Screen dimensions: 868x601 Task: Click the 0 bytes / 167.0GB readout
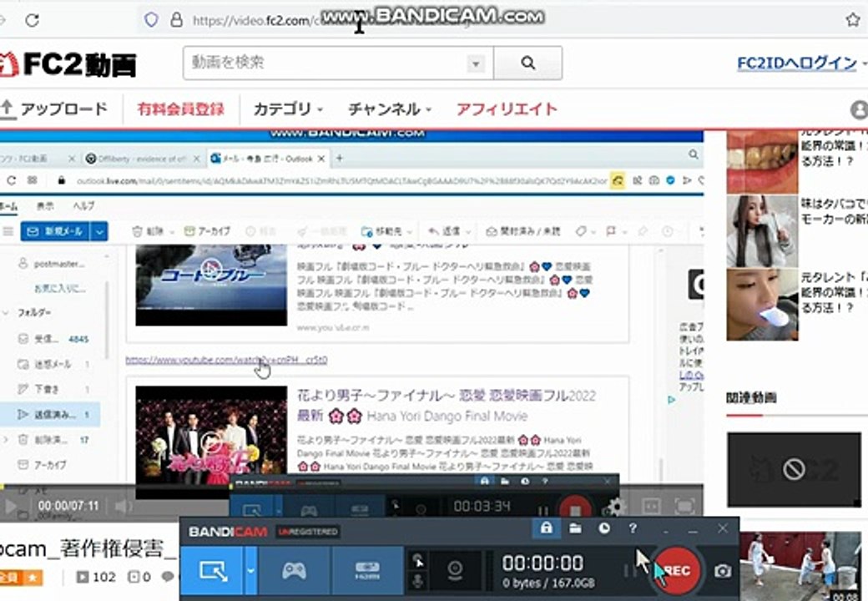(548, 583)
